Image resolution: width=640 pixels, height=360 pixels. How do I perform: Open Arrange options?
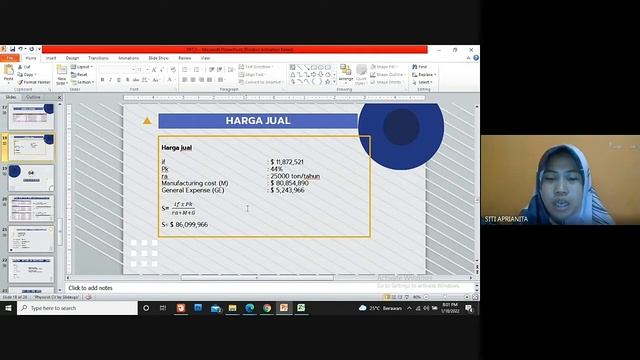[x=345, y=74]
